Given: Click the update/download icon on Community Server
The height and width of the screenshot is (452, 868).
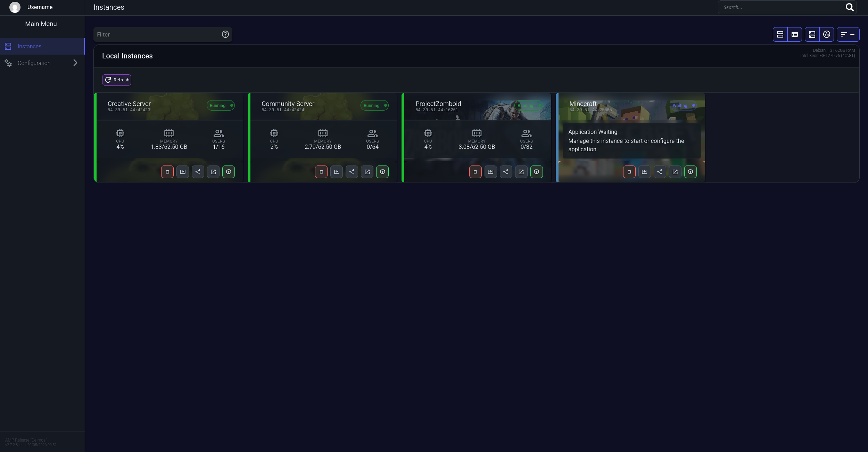Looking at the screenshot, I should tap(337, 172).
